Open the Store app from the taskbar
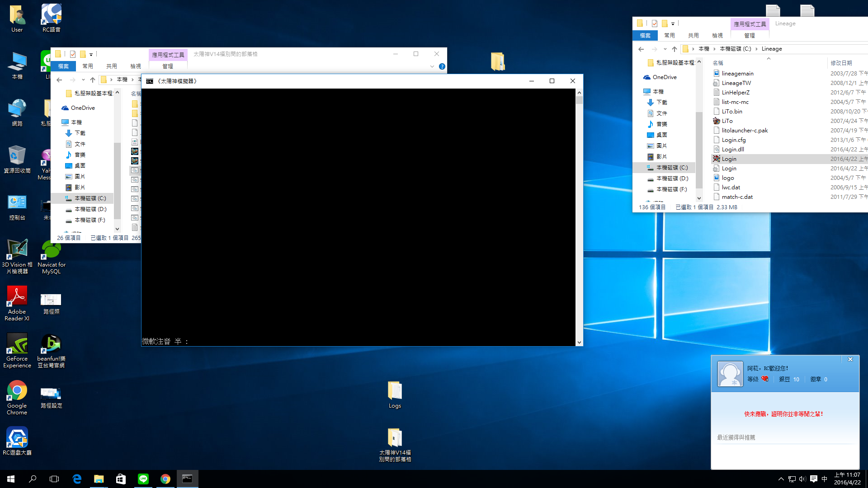868x488 pixels. point(121,479)
